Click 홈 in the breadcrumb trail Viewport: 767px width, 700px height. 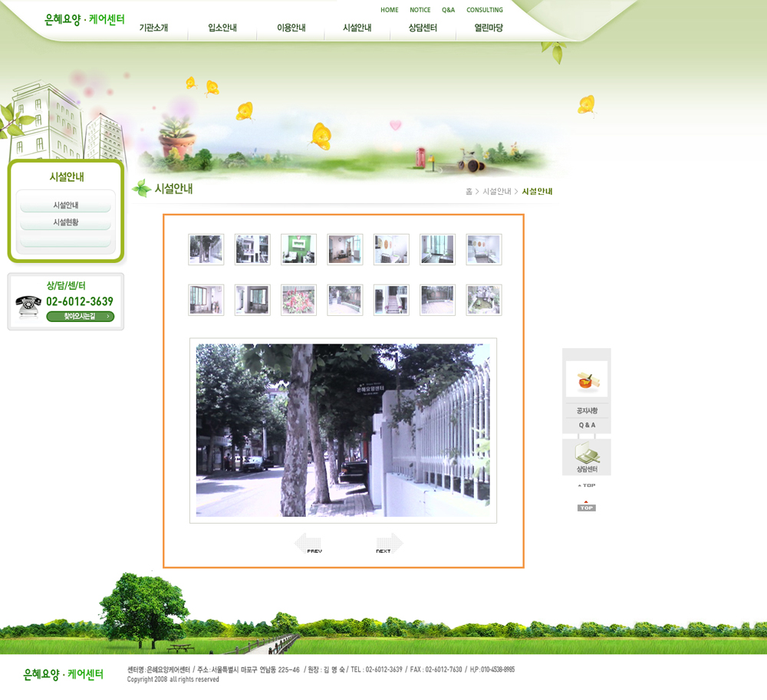469,192
